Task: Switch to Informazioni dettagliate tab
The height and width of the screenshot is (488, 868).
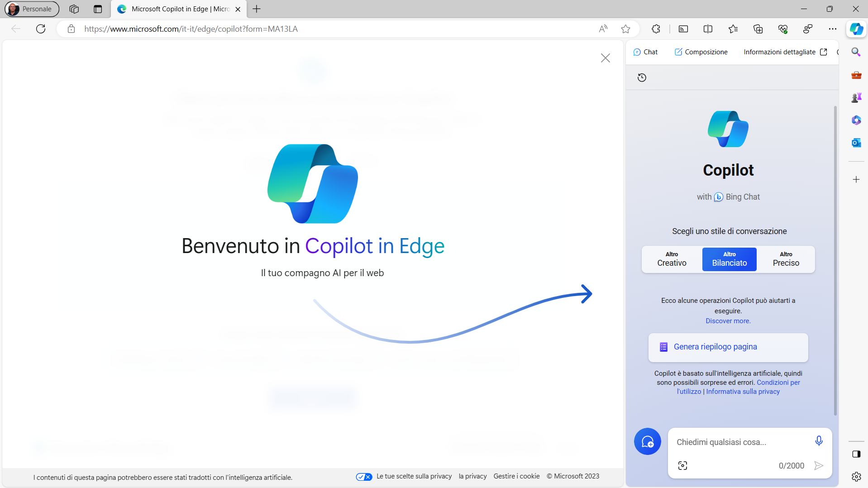Action: click(779, 52)
